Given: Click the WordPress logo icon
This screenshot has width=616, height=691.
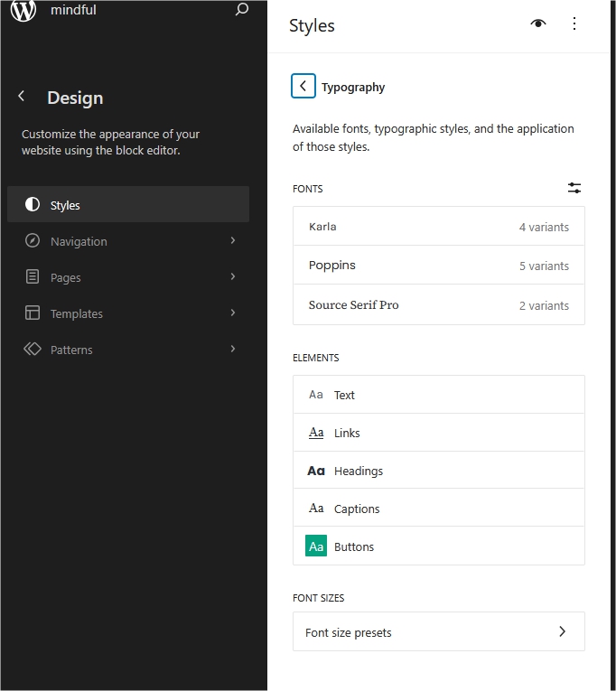Looking at the screenshot, I should (23, 11).
